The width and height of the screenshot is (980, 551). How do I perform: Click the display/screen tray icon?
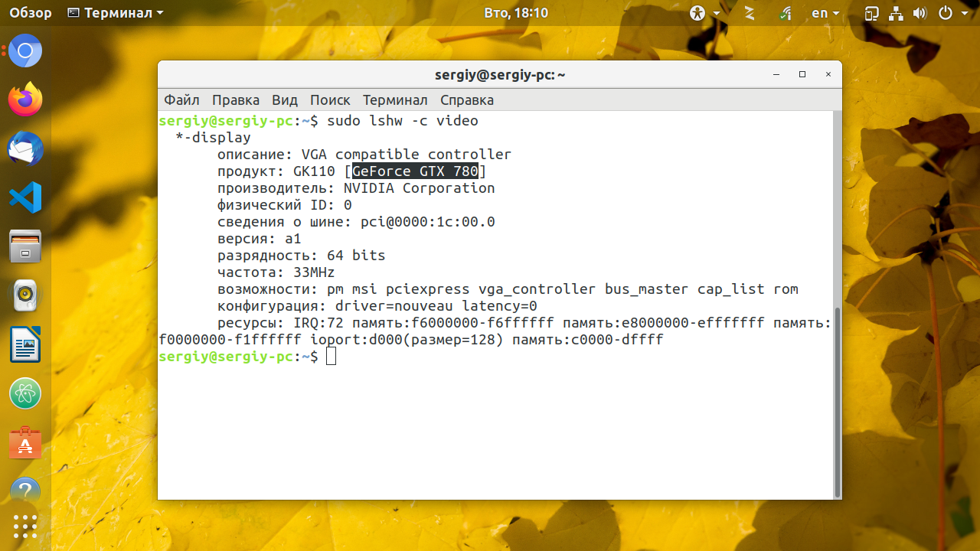pyautogui.click(x=871, y=13)
